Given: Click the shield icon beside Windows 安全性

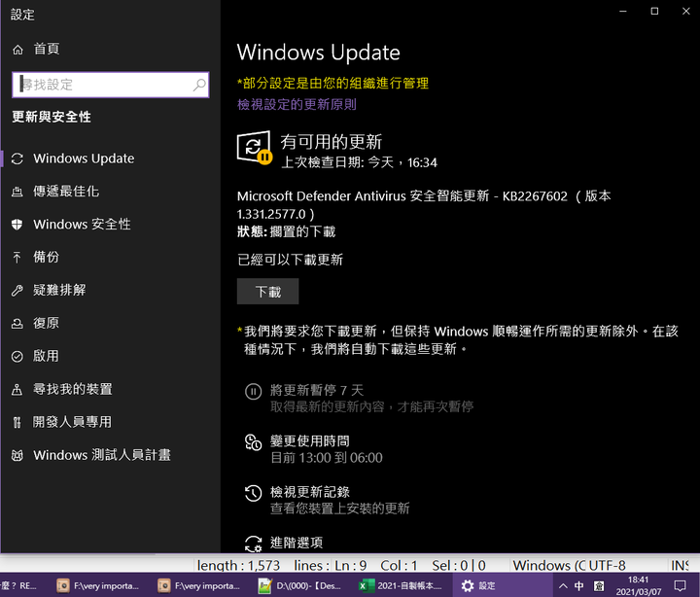Looking at the screenshot, I should (x=17, y=225).
